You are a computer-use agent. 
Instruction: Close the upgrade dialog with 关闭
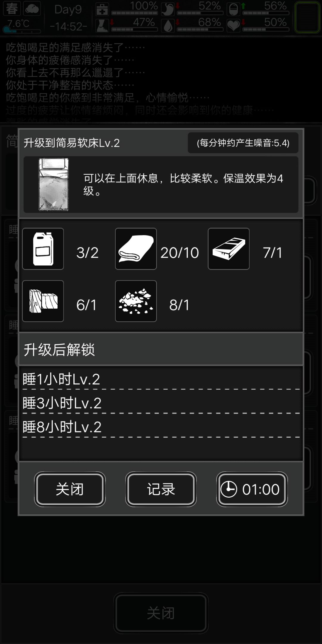click(70, 489)
